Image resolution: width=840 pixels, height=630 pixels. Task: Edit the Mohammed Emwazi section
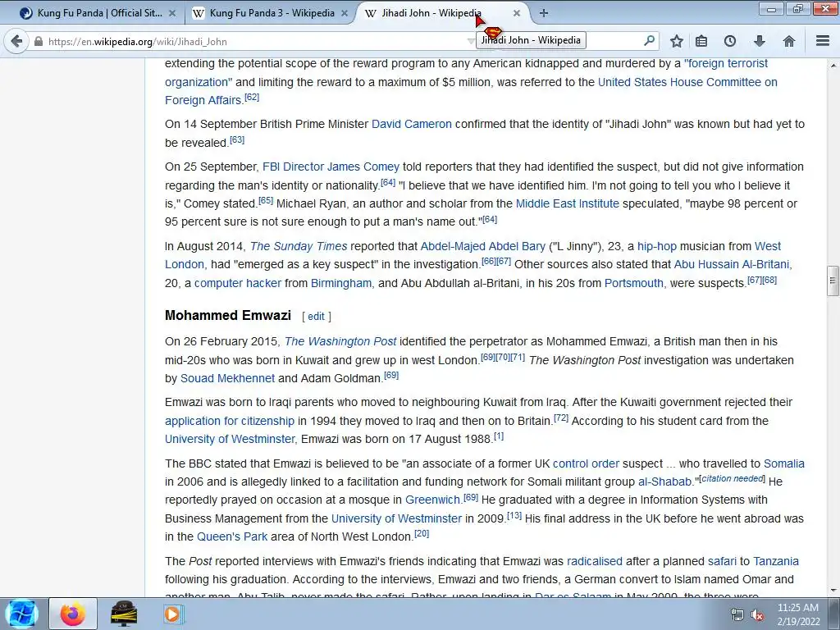(316, 316)
